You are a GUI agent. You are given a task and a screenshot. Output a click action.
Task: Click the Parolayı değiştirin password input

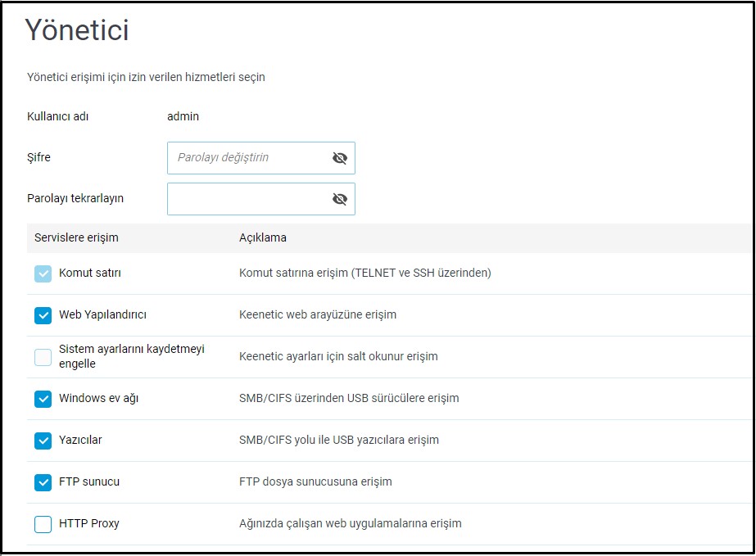(x=246, y=158)
